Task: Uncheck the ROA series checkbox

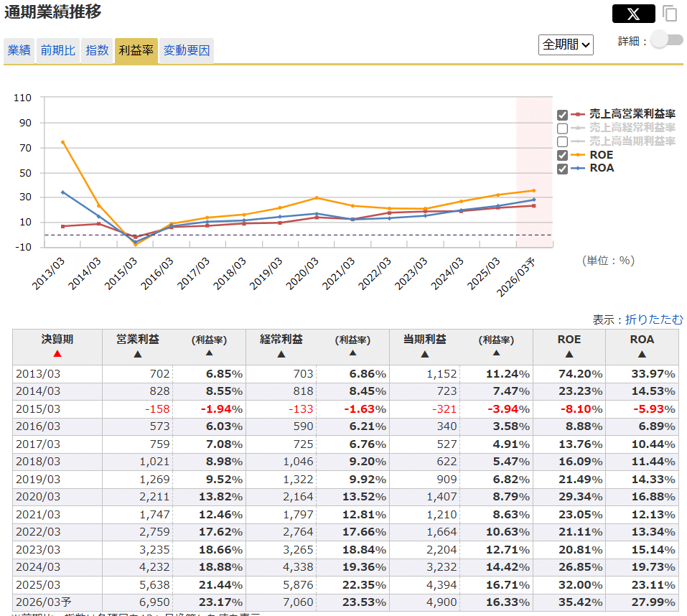Action: [562, 169]
